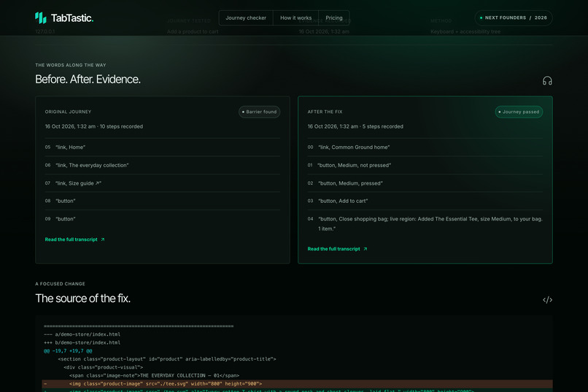Open Read the full transcript in After the Fix card
The height and width of the screenshot is (392, 588).
coord(337,249)
